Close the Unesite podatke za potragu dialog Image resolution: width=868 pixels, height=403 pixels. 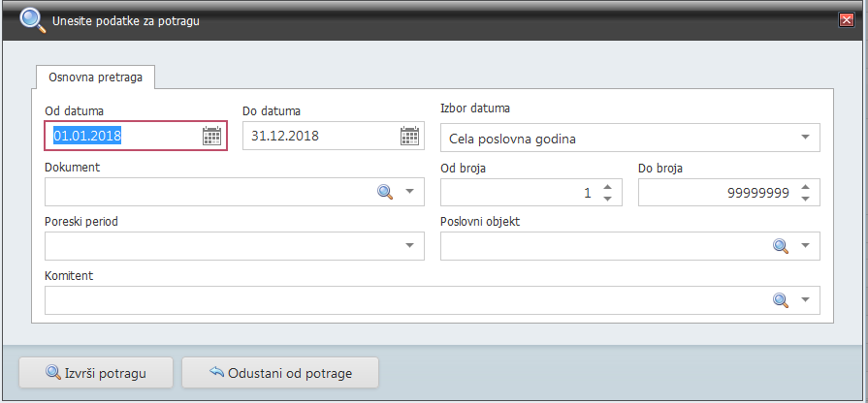point(847,19)
